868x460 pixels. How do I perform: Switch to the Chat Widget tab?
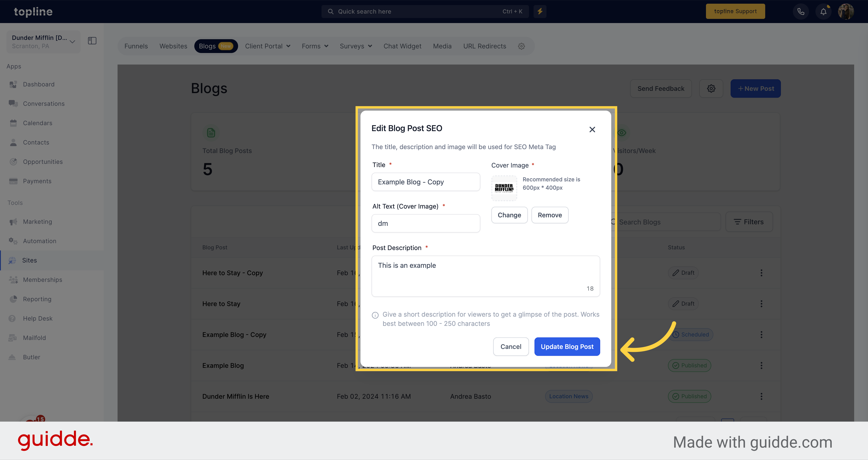[402, 46]
